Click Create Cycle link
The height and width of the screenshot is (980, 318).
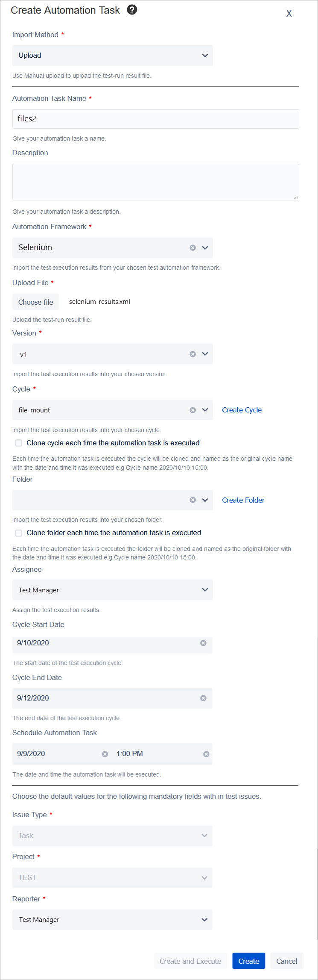click(242, 409)
